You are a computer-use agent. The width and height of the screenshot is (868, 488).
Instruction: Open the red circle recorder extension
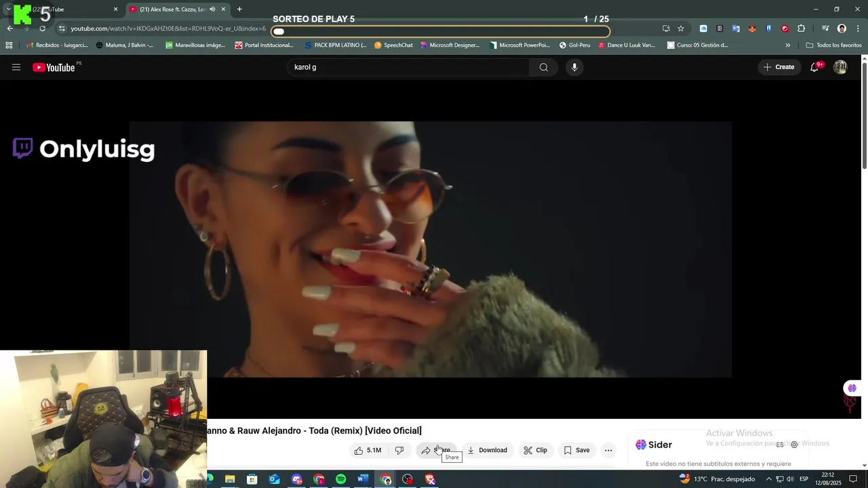785,28
